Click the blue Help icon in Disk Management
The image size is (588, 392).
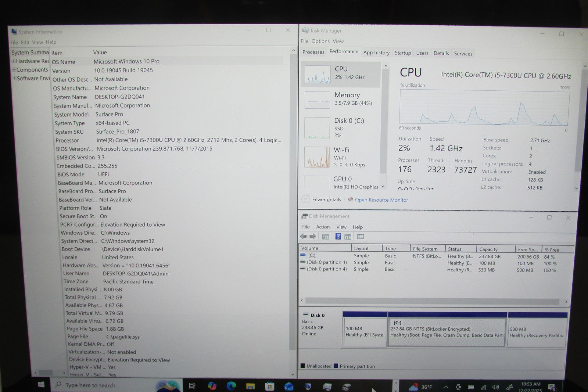[338, 237]
